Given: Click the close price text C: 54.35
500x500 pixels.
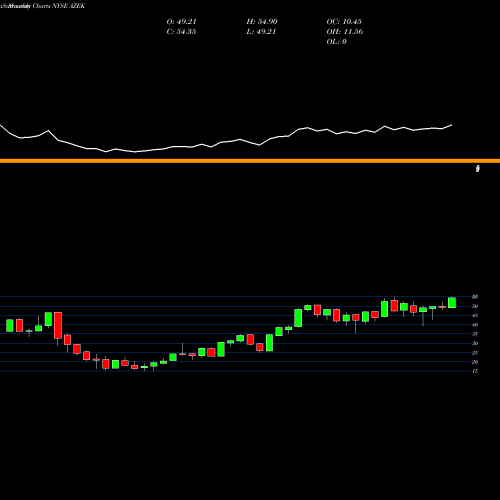Looking at the screenshot, I should pos(181,32).
